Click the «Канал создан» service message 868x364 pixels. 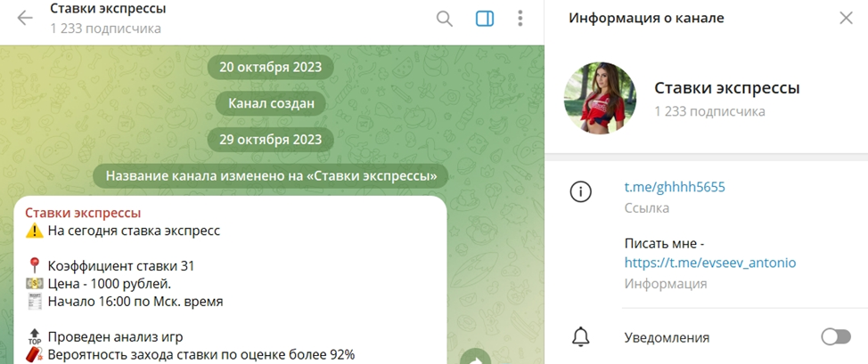click(271, 103)
